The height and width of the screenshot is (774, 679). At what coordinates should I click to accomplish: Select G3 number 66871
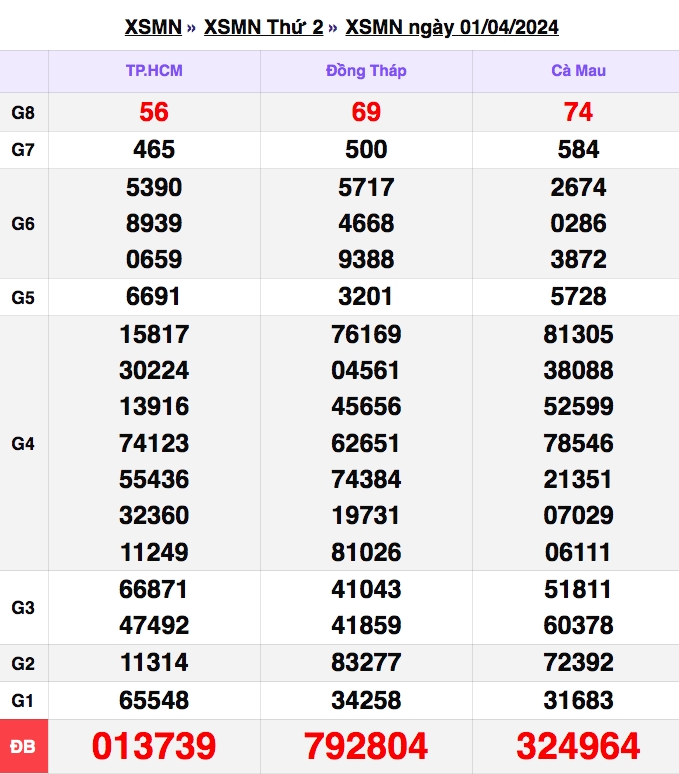[x=153, y=589]
